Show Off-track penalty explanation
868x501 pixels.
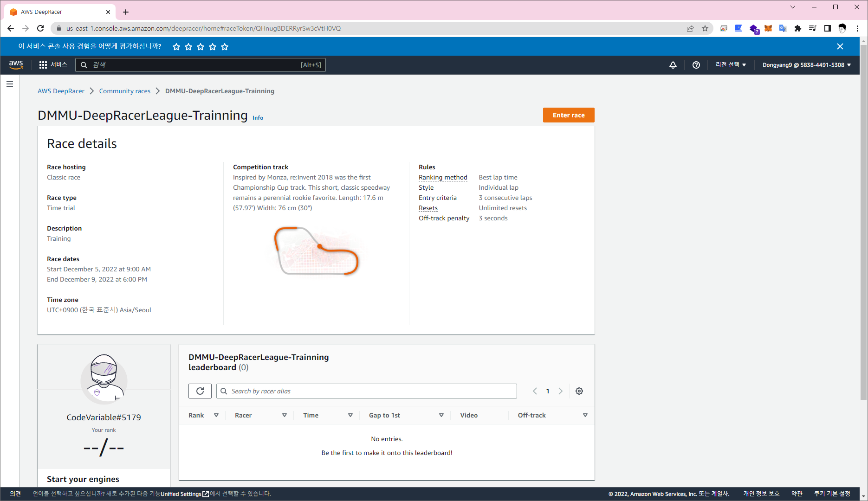click(x=444, y=218)
